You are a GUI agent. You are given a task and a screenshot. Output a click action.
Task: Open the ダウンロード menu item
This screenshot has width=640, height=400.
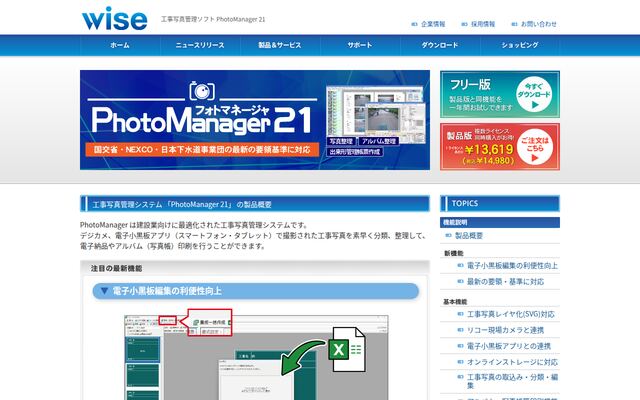click(x=440, y=45)
